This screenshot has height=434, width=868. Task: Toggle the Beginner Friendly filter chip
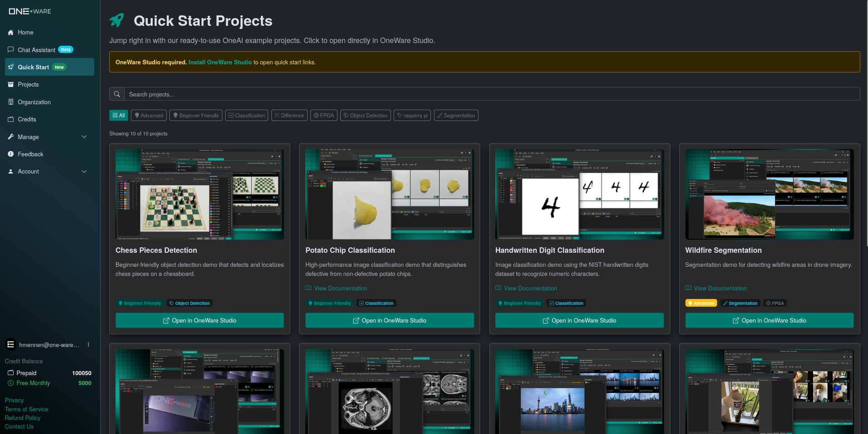pos(196,116)
